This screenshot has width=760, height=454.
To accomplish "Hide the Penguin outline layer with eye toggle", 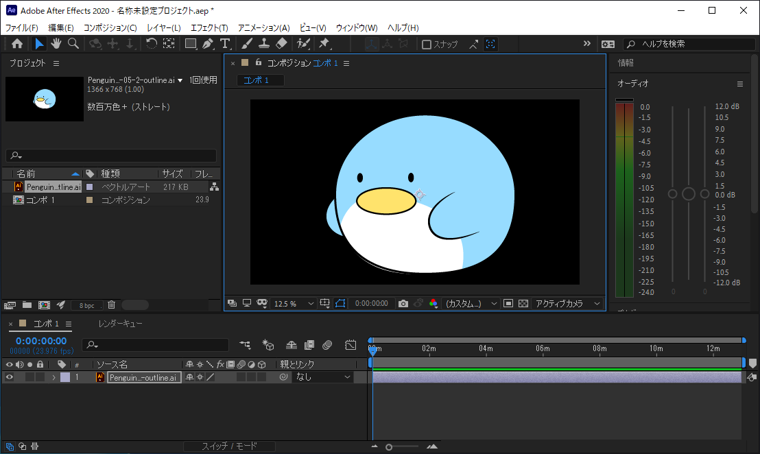I will pos(9,377).
